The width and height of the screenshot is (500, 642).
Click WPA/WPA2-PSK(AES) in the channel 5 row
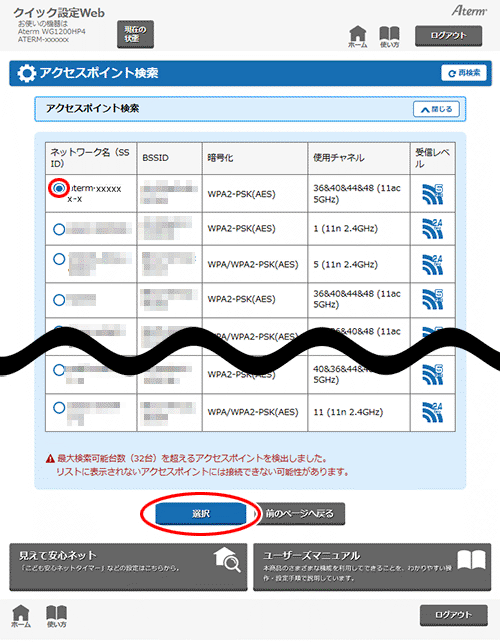[x=253, y=264]
